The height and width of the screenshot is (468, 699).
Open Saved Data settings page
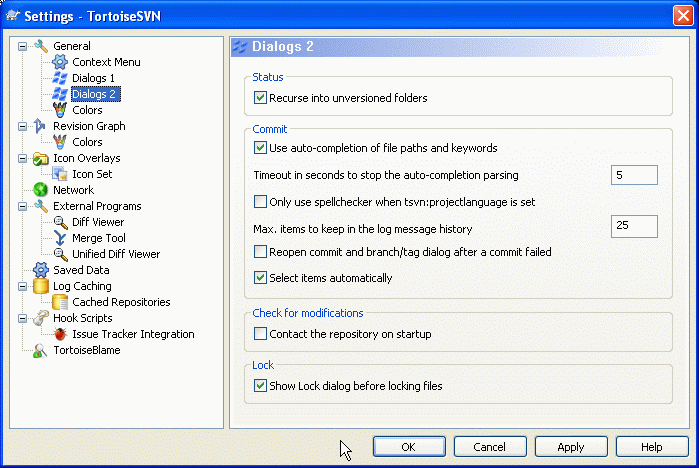[81, 270]
